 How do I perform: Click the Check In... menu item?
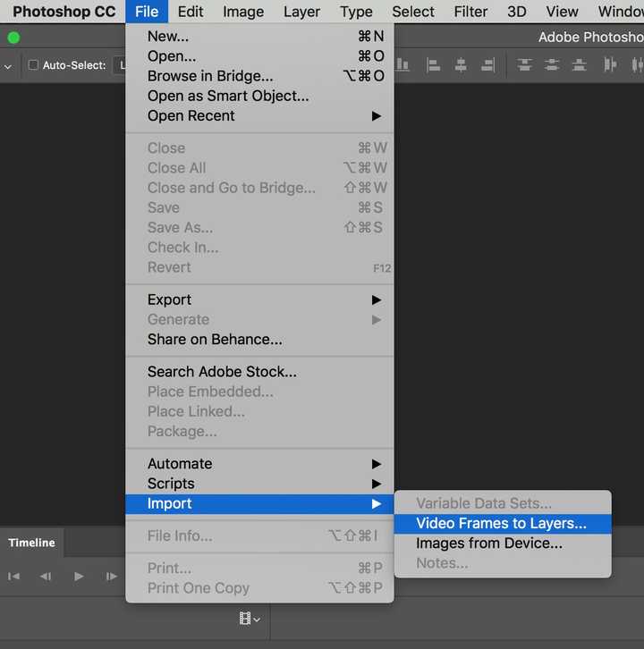[259, 247]
